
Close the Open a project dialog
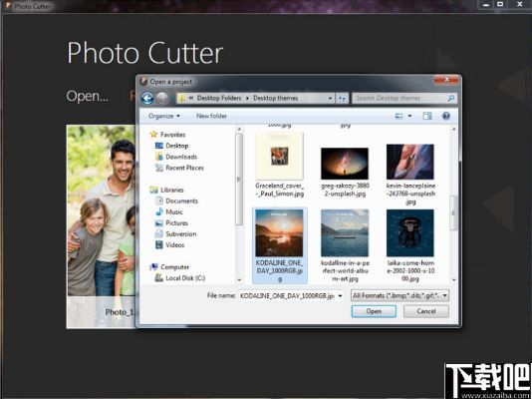446,80
